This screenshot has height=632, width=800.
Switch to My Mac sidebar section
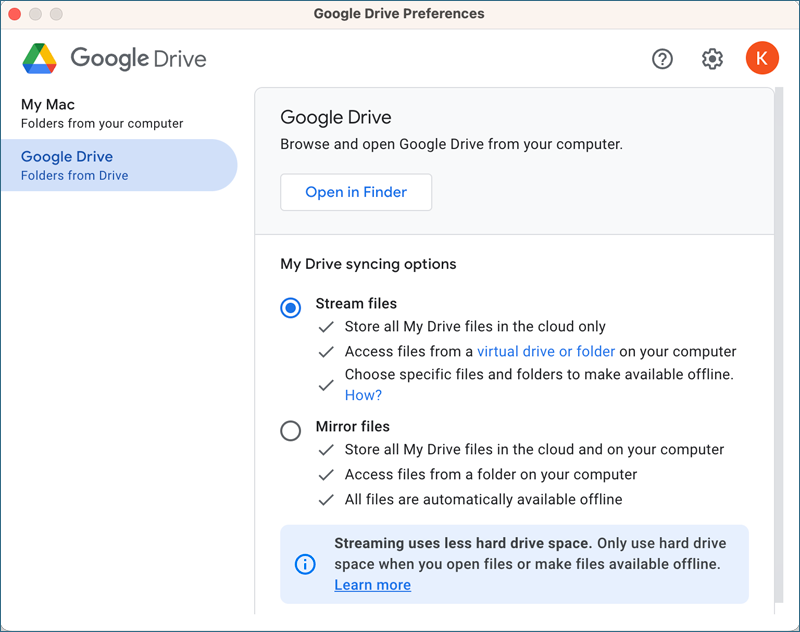119,114
